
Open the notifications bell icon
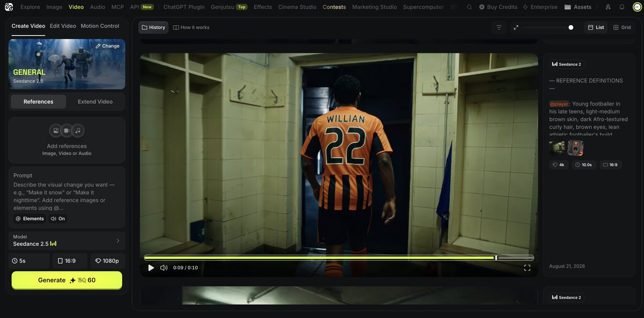click(622, 7)
